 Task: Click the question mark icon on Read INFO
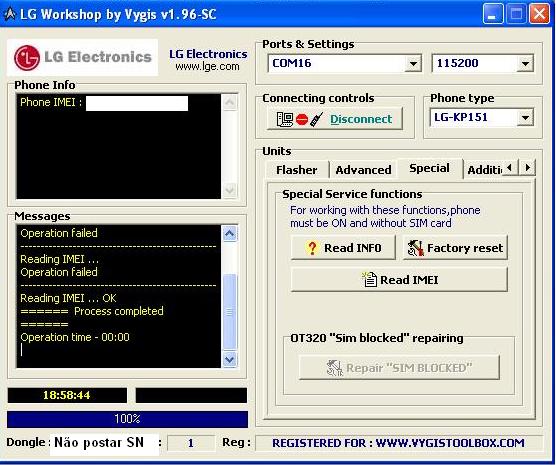[312, 248]
